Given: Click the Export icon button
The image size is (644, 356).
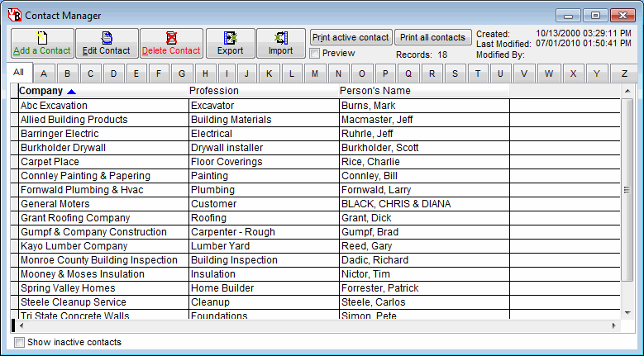Looking at the screenshot, I should 230,43.
